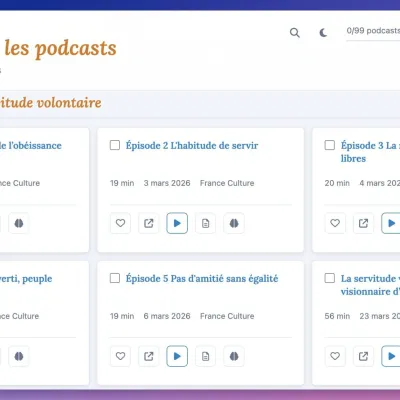Open Épisode 3 external link icon
Viewport: 400px width, 400px height.
tap(363, 223)
